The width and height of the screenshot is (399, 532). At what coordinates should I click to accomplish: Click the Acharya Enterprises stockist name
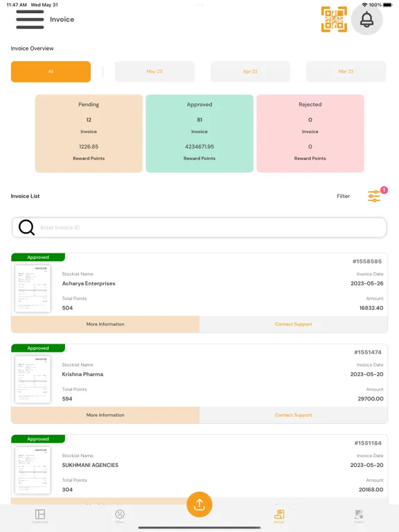(89, 283)
